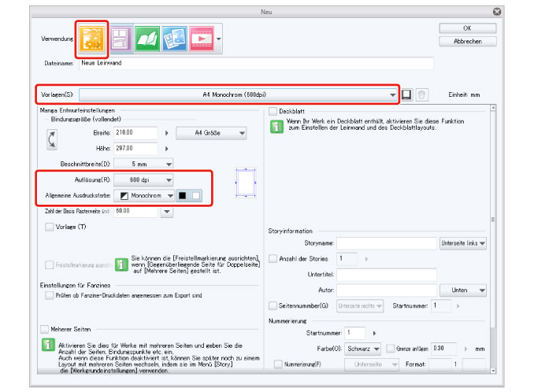Swap width and height rotate icon
Image resolution: width=549 pixels, height=392 pixels.
click(x=52, y=139)
